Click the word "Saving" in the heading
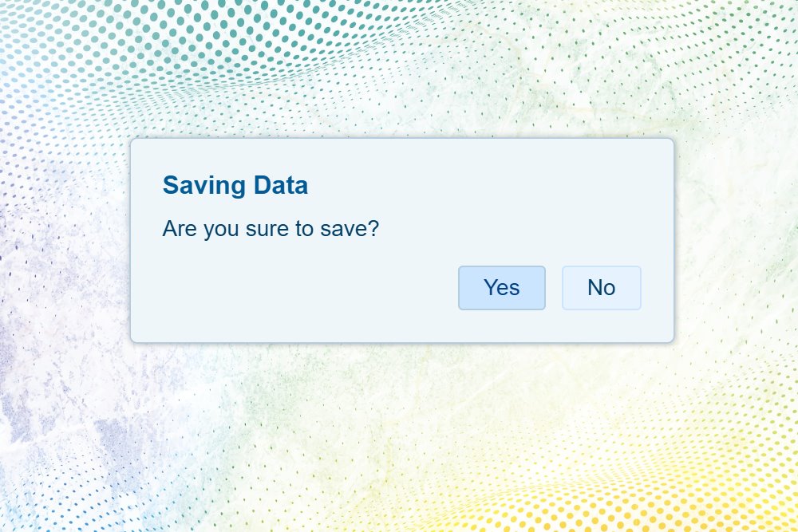Screen dimensions: 798x532 [203, 186]
